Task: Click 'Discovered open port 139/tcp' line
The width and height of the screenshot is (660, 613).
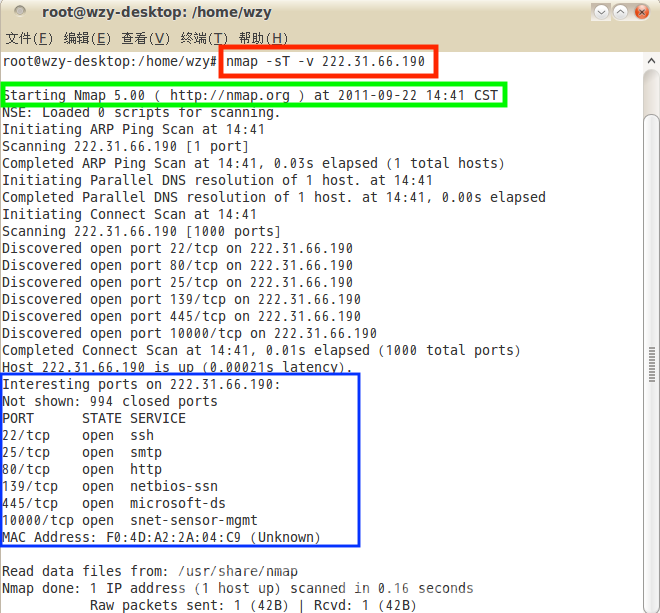Action: [181, 299]
